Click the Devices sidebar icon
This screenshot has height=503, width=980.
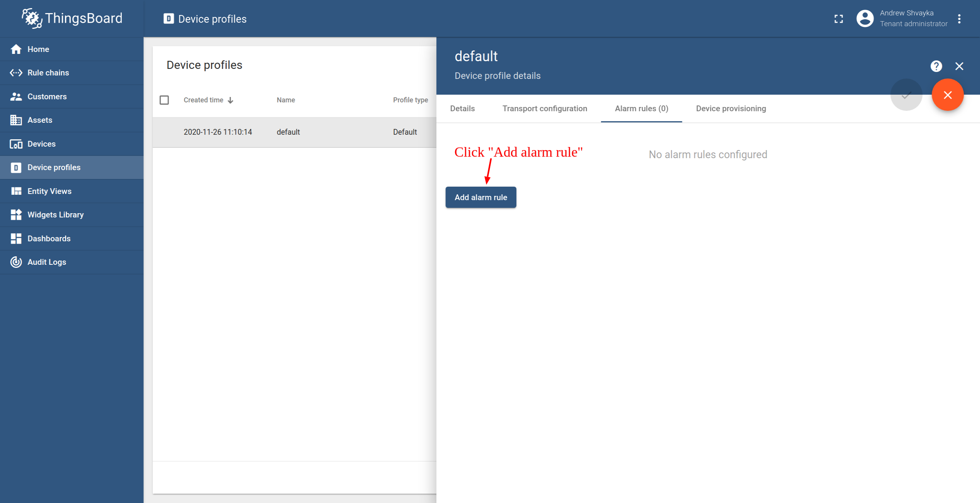[x=16, y=144]
